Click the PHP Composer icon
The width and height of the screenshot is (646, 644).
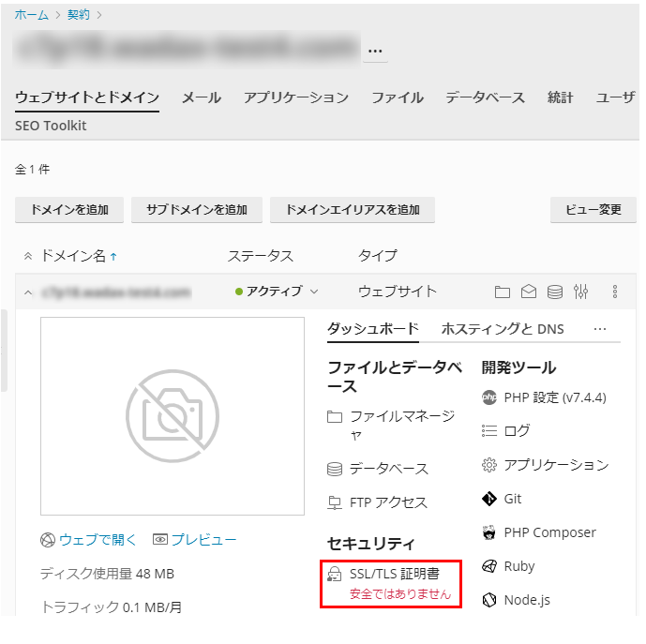(489, 532)
